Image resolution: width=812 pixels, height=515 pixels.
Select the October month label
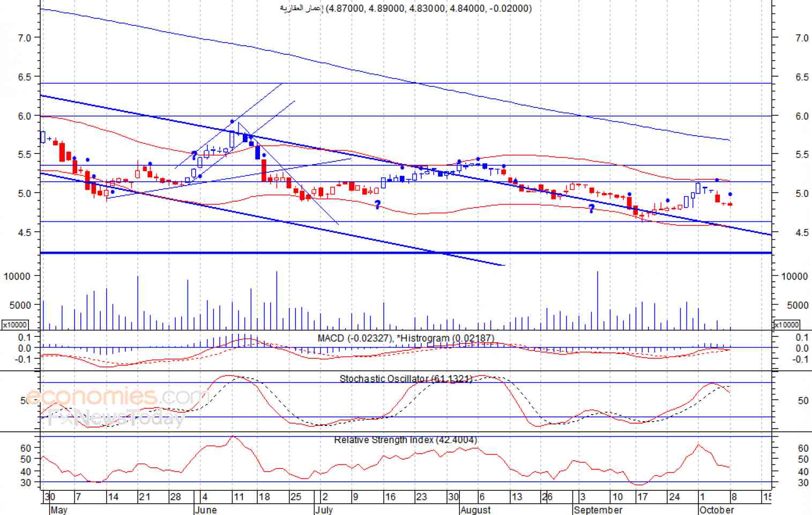pos(717,510)
